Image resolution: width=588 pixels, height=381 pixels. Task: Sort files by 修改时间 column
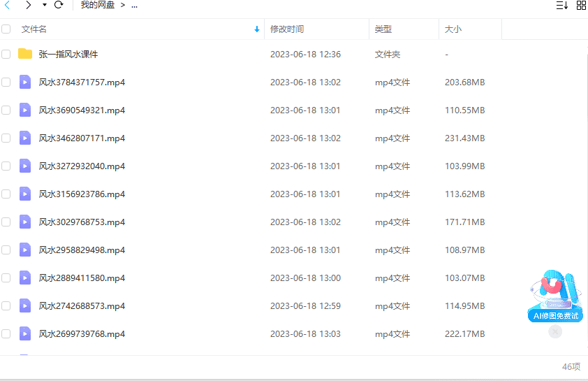(287, 29)
